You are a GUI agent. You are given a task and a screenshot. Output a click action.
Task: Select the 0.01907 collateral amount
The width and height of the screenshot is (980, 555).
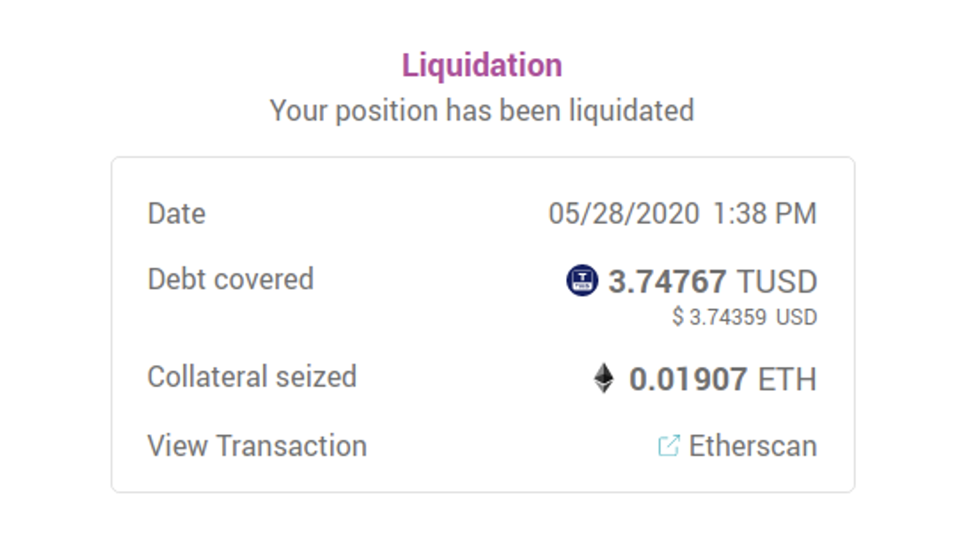pos(688,379)
